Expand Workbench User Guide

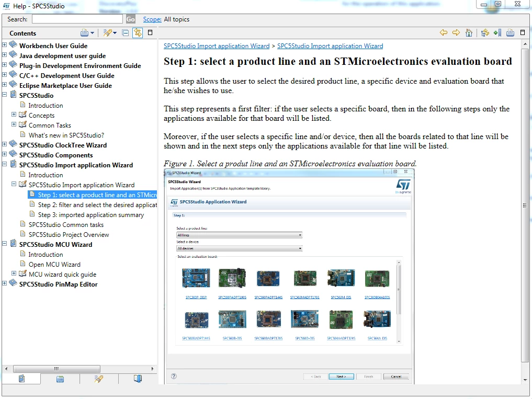(x=4, y=45)
